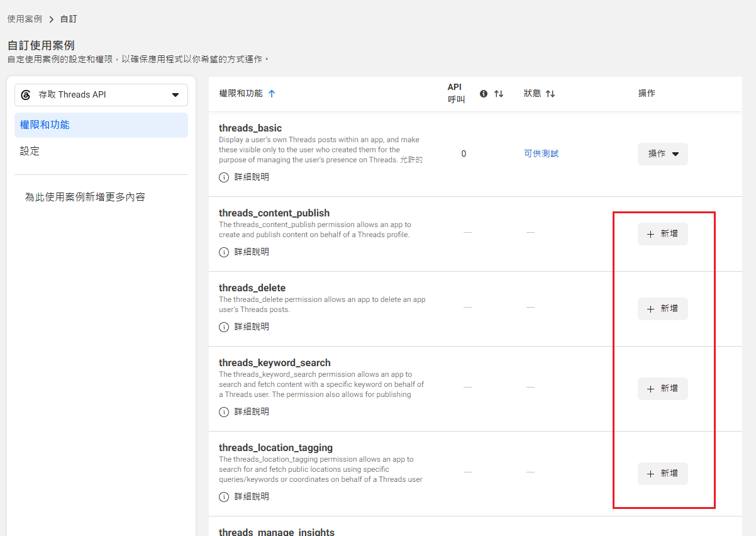
Task: Add the threads_delete permission with 新增
Action: (x=663, y=309)
